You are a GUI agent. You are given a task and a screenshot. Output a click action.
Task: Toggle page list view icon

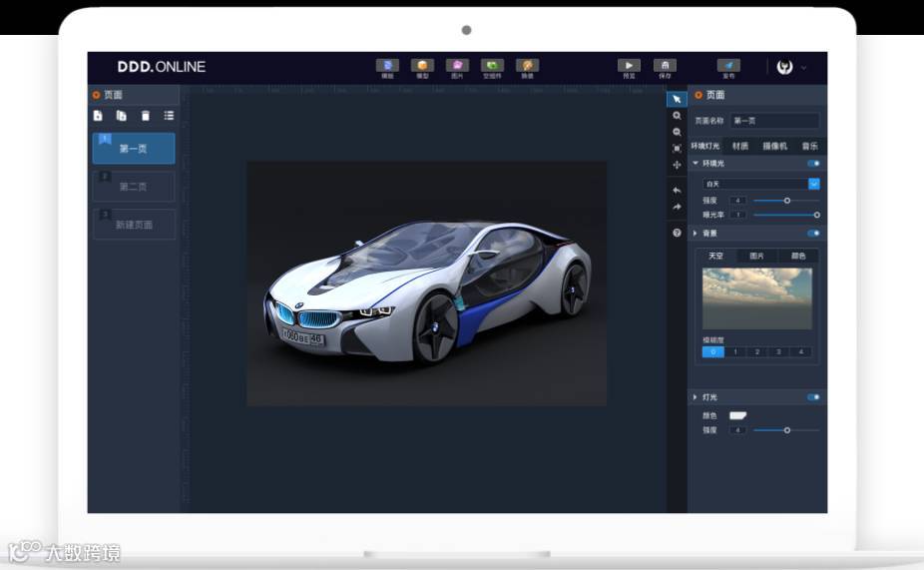point(169,116)
